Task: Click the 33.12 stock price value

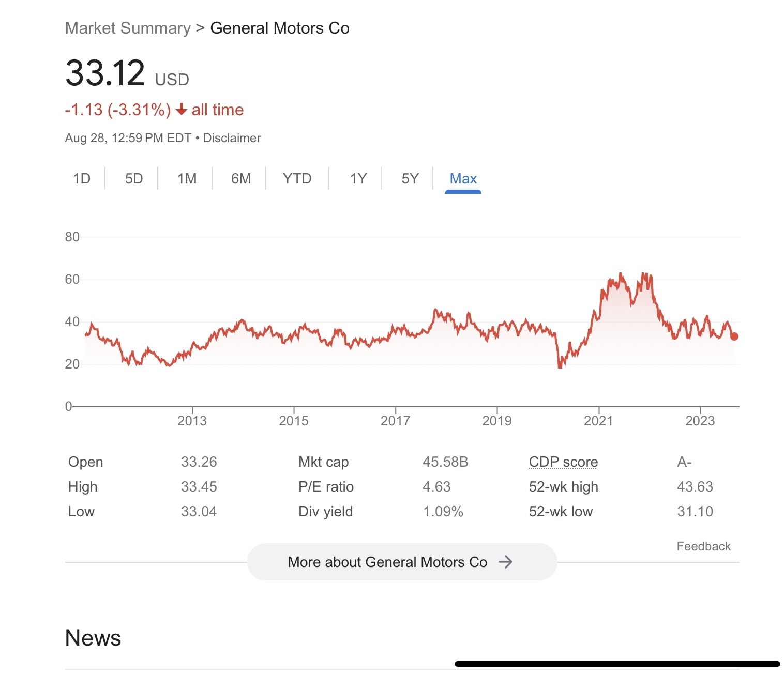Action: 105,73
